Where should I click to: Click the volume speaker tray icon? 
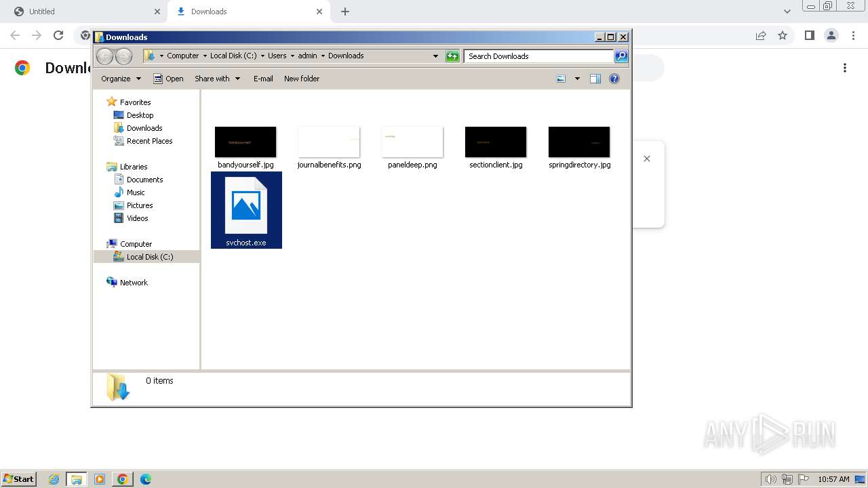771,479
